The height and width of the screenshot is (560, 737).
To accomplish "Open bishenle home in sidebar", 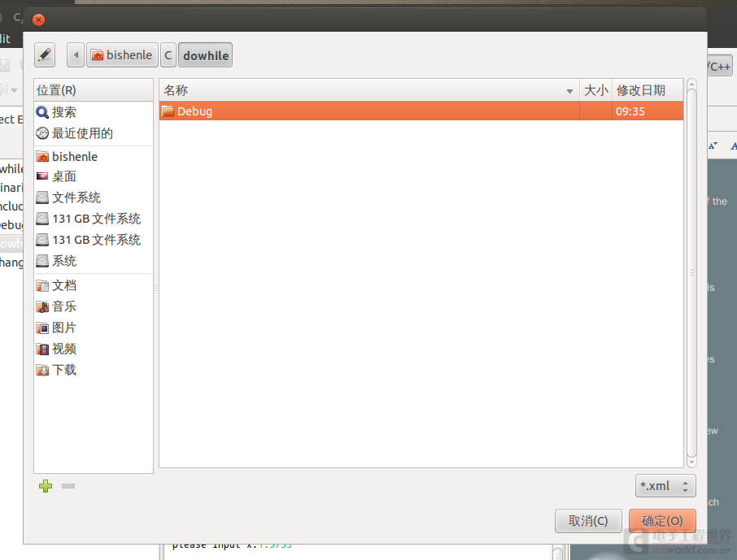I will click(x=94, y=156).
